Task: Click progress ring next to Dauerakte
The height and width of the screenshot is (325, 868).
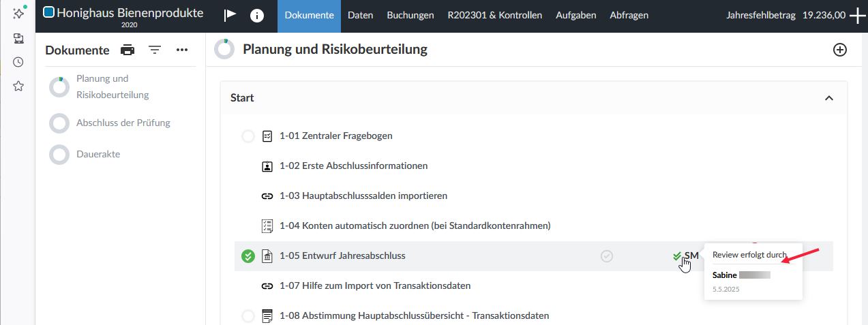Action: click(59, 155)
